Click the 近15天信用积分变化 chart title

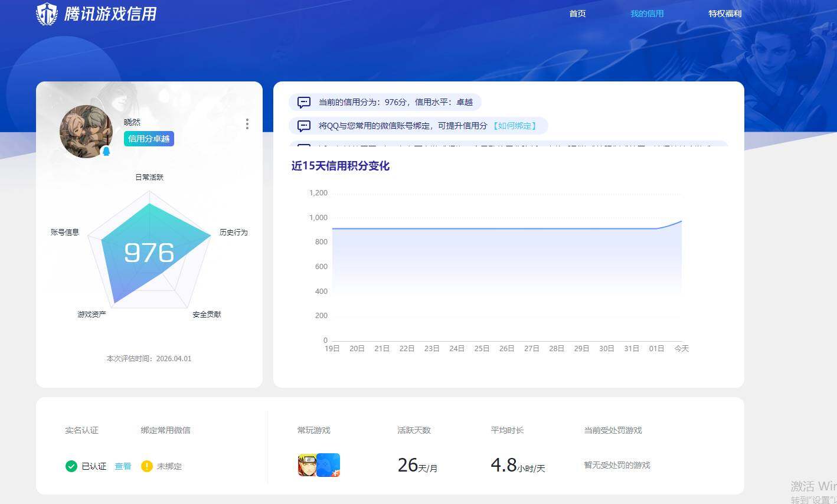(x=341, y=166)
